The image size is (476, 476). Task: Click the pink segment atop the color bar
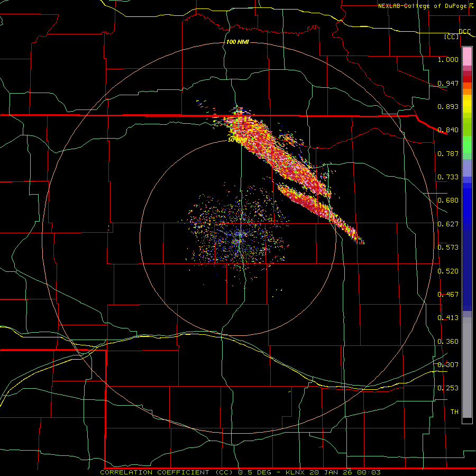tap(467, 57)
